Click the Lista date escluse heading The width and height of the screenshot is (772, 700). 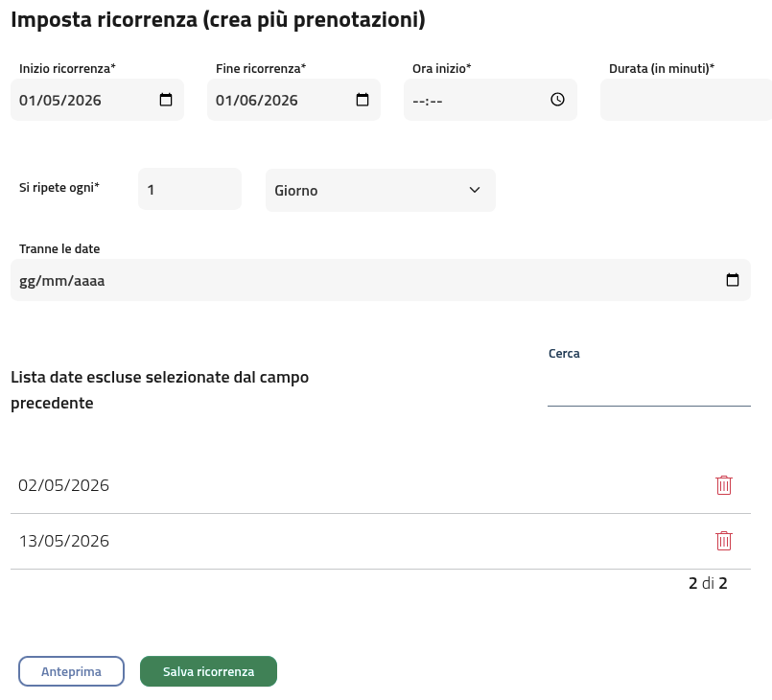(159, 390)
